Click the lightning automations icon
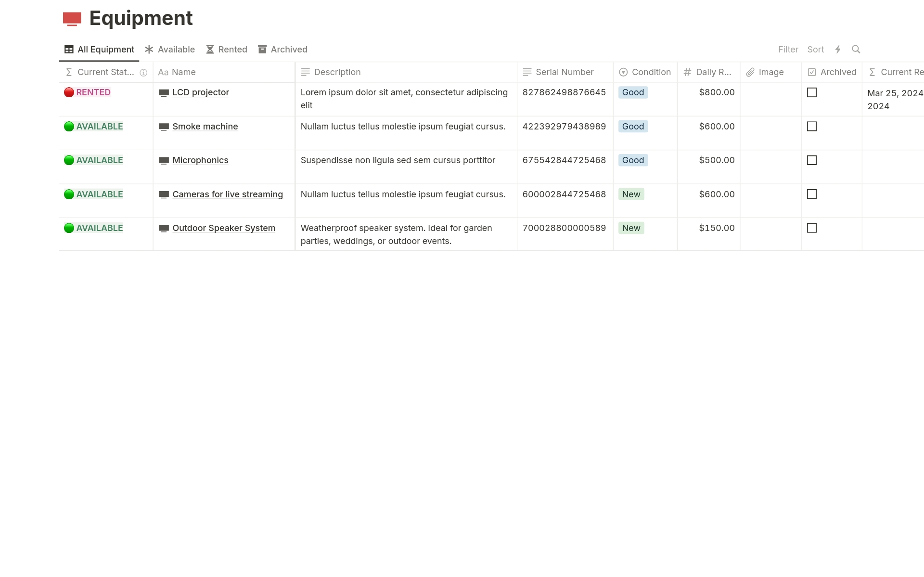Screen dimensions: 924x577 838,49
